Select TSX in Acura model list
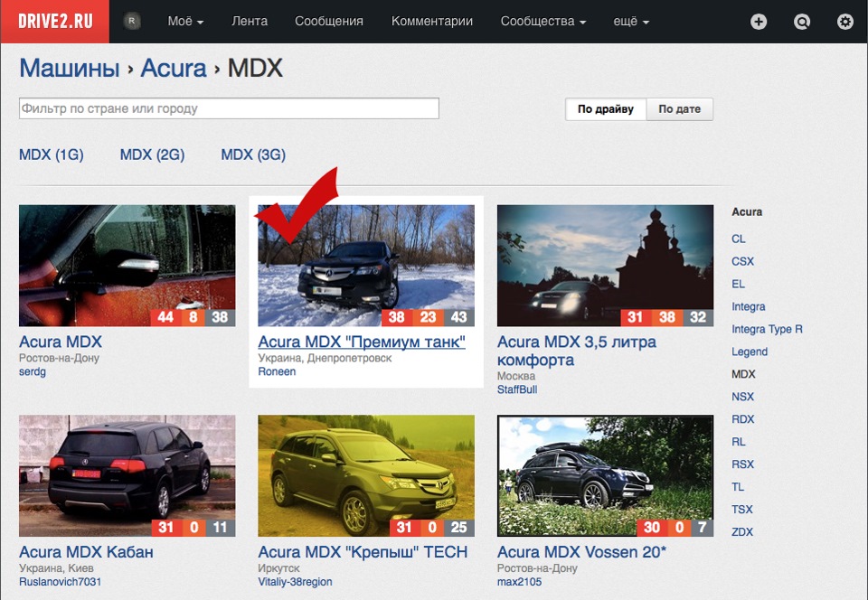This screenshot has width=868, height=600. click(x=741, y=510)
